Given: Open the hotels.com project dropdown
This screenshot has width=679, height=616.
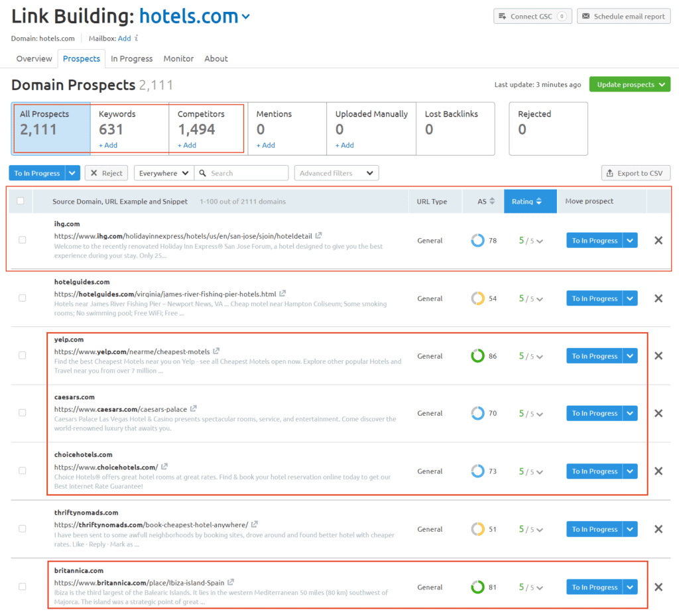Looking at the screenshot, I should pyautogui.click(x=245, y=17).
